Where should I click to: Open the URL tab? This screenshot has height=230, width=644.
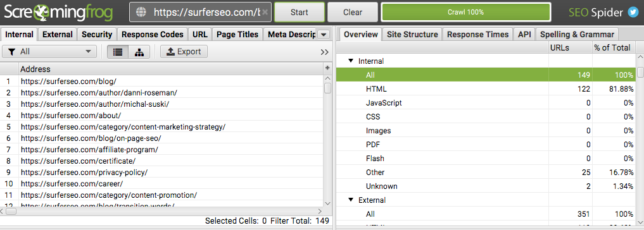coord(199,35)
